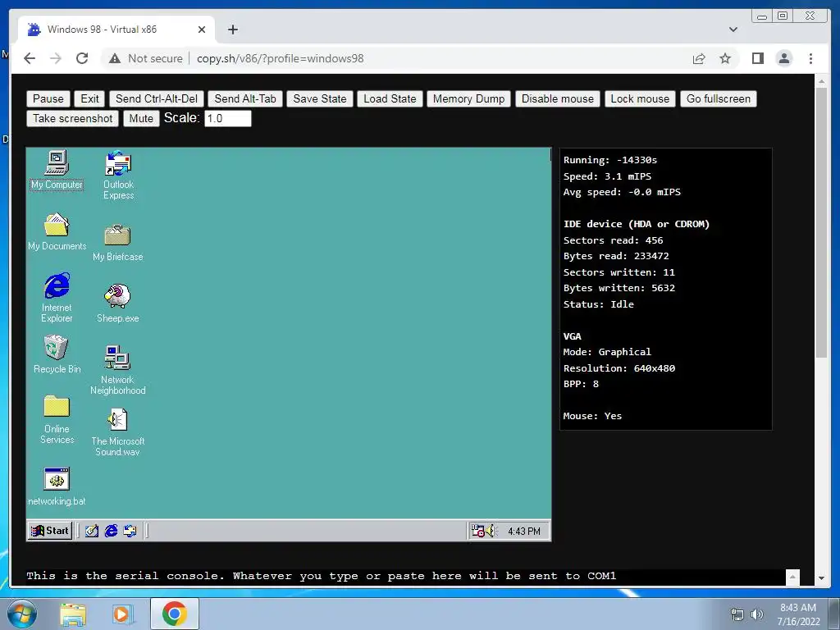Bookmark this page with star icon
The height and width of the screenshot is (630, 840).
[x=725, y=58]
